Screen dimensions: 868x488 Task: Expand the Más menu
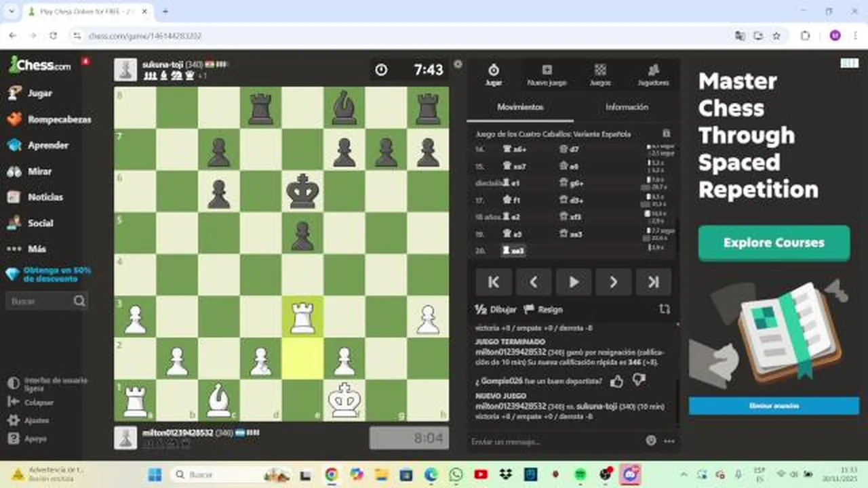tap(27, 249)
